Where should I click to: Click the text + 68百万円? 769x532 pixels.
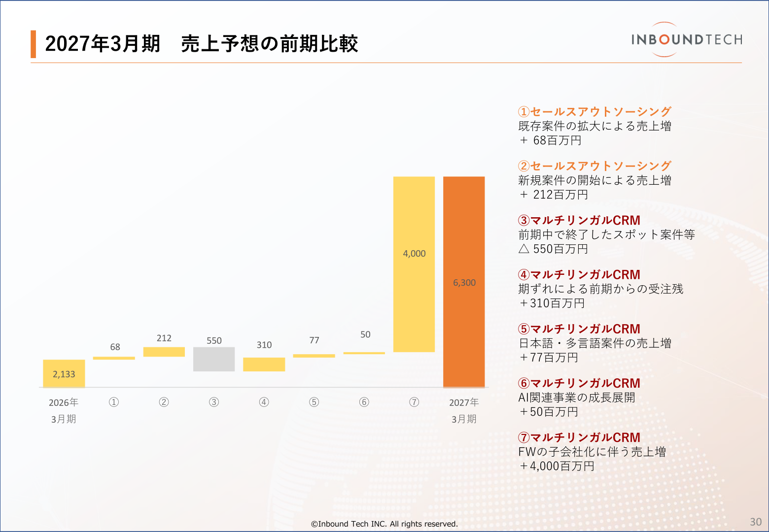(x=550, y=140)
